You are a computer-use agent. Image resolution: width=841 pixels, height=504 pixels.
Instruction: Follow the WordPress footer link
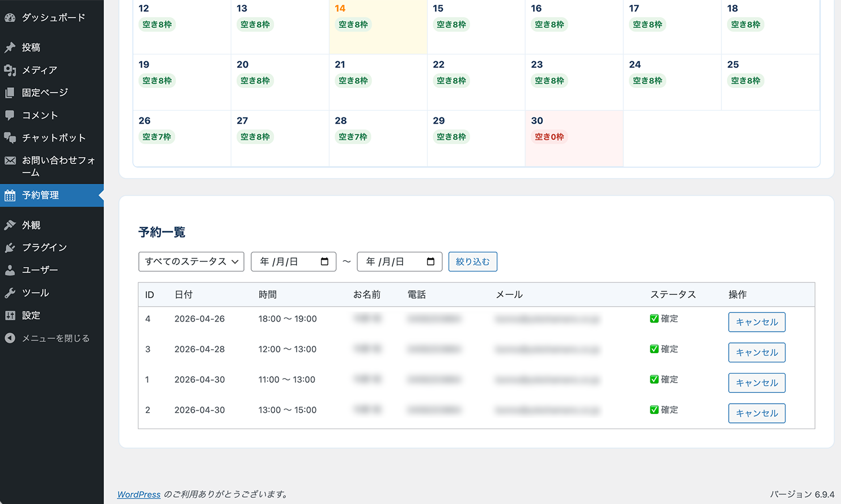tap(139, 494)
